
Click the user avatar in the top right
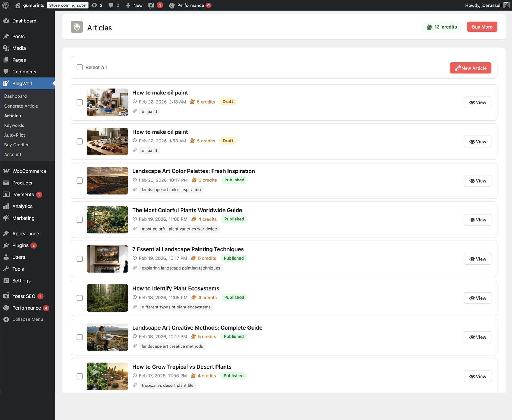pos(506,5)
